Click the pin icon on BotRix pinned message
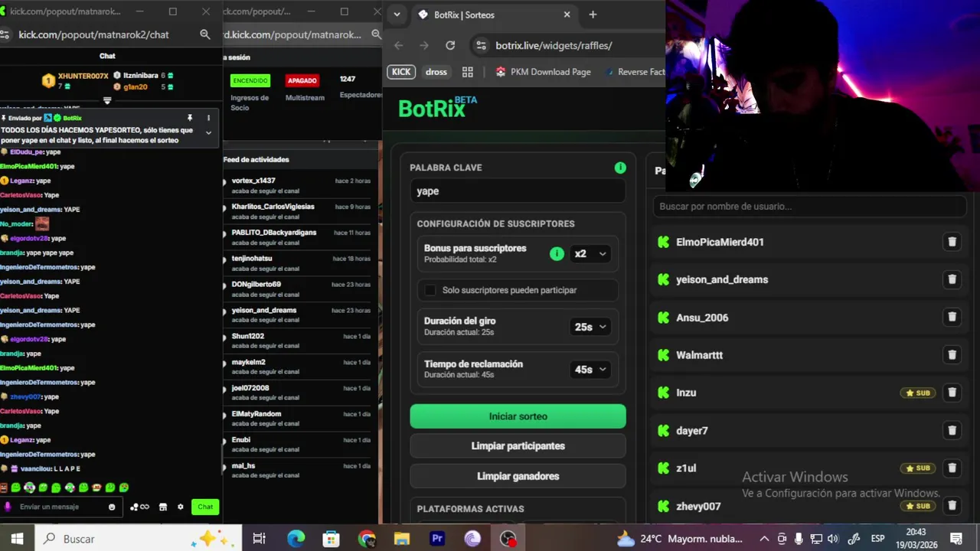The image size is (980, 551). coord(189,118)
